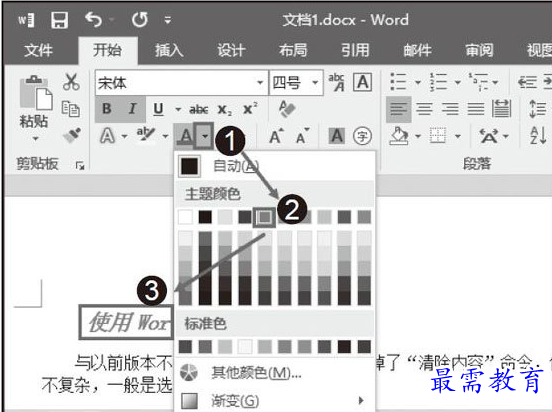Toggle align left
Image resolution: width=552 pixels, height=412 pixels.
(x=399, y=109)
